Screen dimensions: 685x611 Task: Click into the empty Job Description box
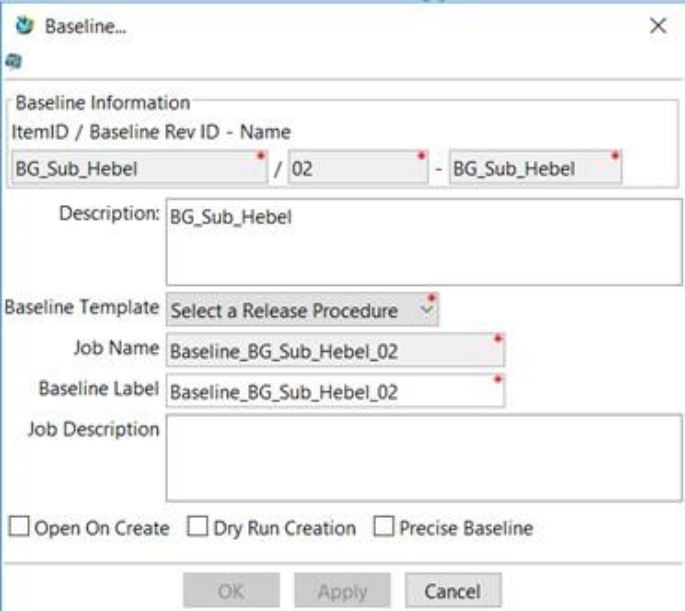423,457
